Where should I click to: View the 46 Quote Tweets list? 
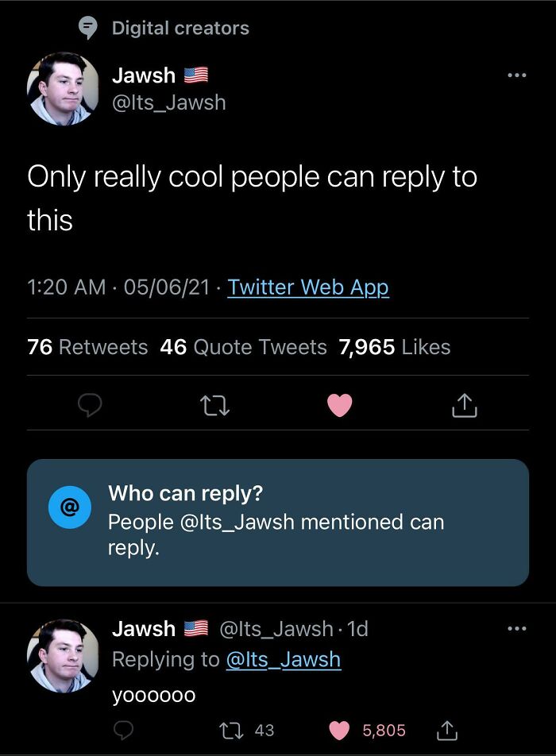(x=238, y=346)
